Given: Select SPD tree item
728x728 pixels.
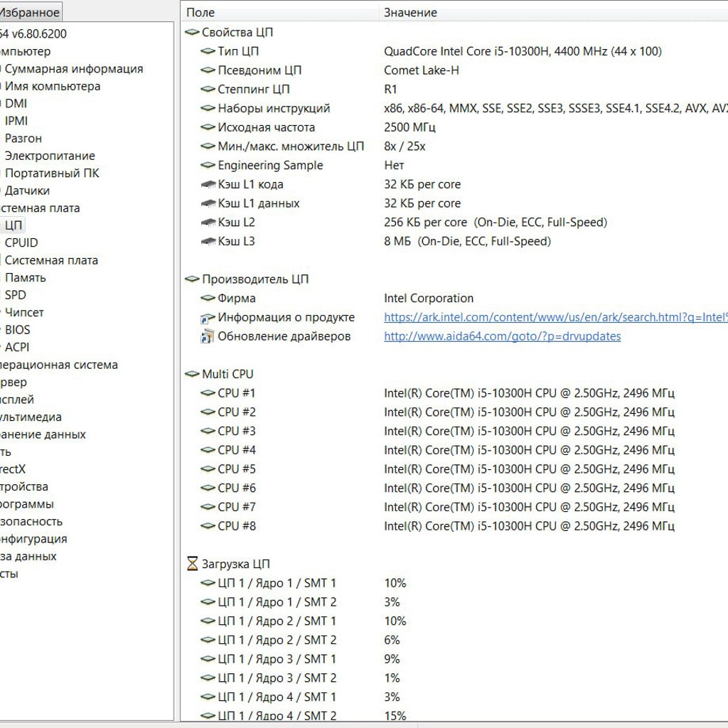Looking at the screenshot, I should 16,295.
